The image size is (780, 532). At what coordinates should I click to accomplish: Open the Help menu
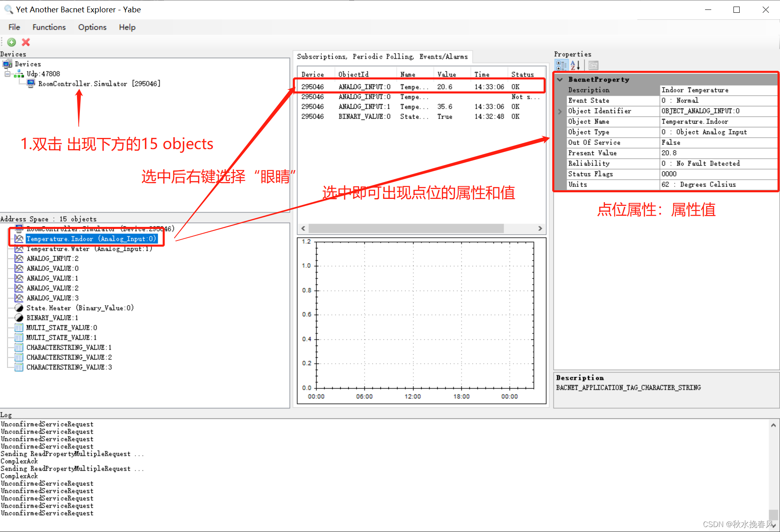click(x=127, y=27)
